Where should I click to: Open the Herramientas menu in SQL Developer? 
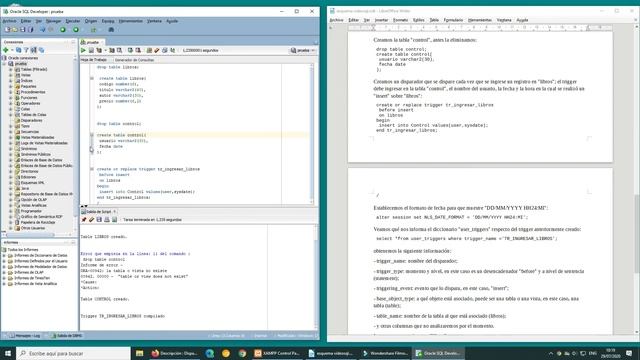(131, 21)
